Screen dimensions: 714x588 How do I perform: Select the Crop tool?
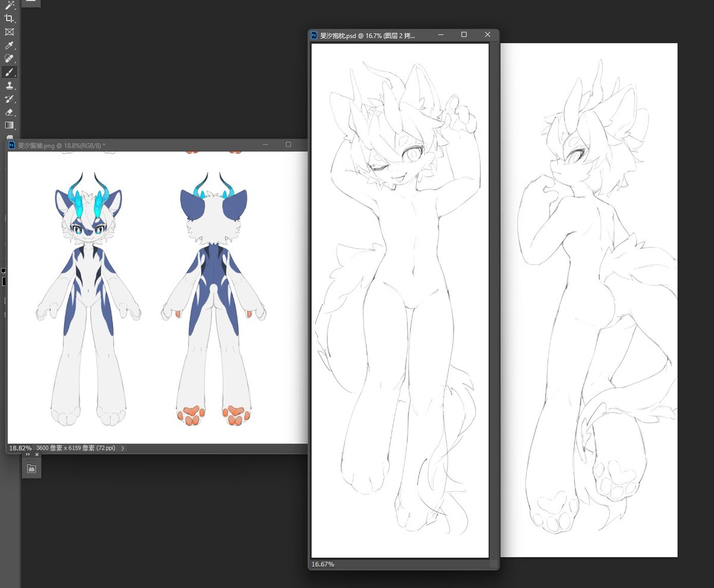(x=10, y=18)
